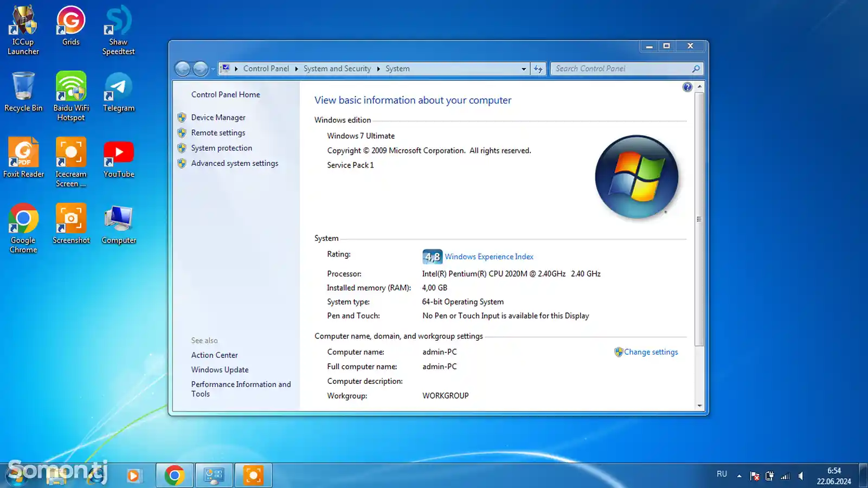Click Change settings link
Screen dimensions: 868x488
(x=651, y=352)
